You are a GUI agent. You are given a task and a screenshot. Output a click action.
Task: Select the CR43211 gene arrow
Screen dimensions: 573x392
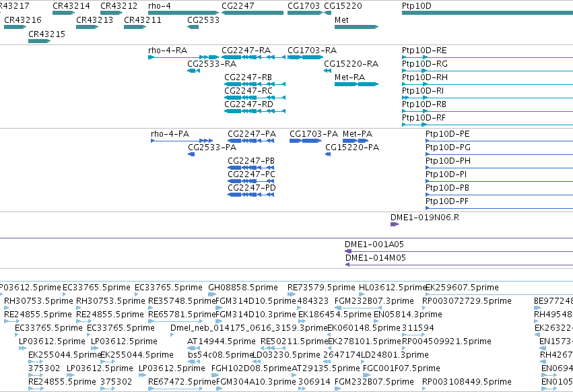(135, 27)
